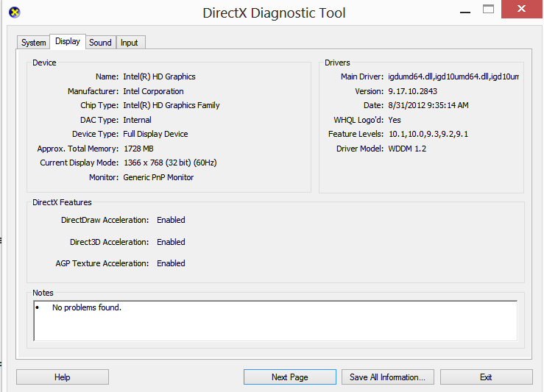The width and height of the screenshot is (544, 392).
Task: Click the device name 'Intel(R) HD Graphics'
Action: 159,76
